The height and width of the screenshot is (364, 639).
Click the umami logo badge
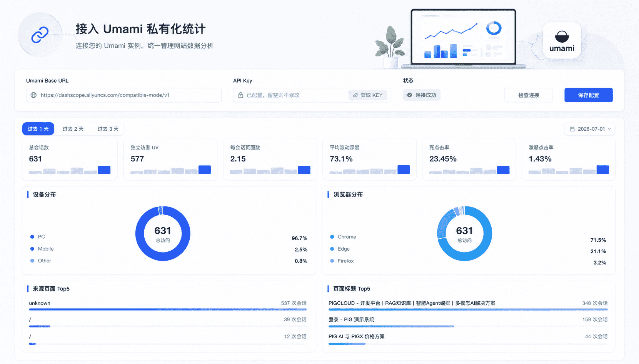[x=562, y=40]
